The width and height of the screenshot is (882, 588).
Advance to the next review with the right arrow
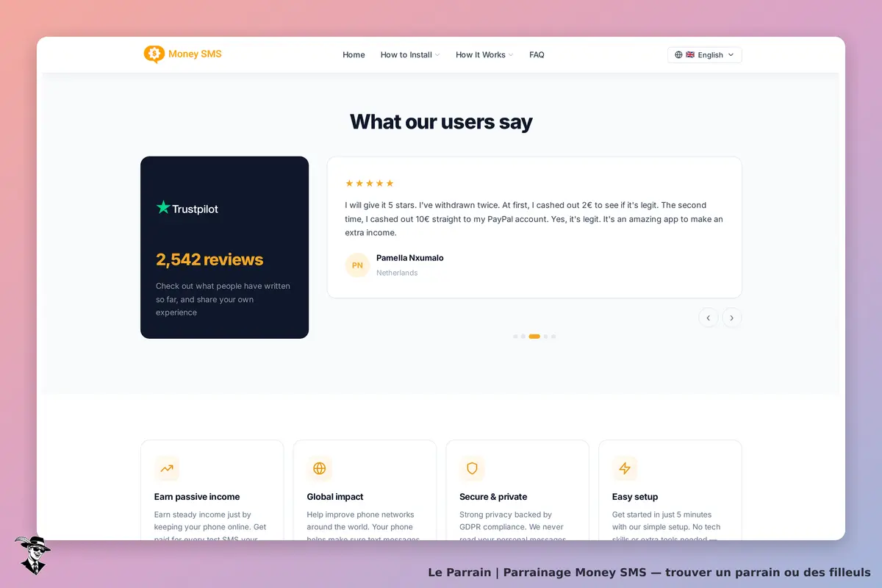pyautogui.click(x=732, y=318)
